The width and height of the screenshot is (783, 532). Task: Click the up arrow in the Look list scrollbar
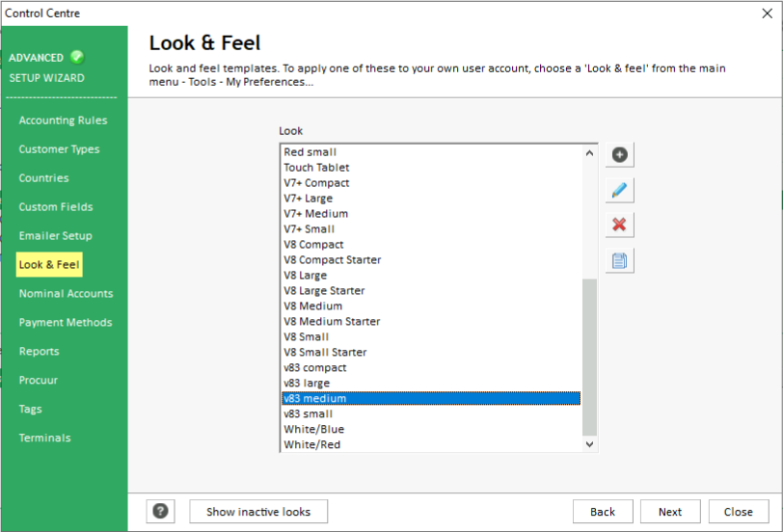(589, 152)
